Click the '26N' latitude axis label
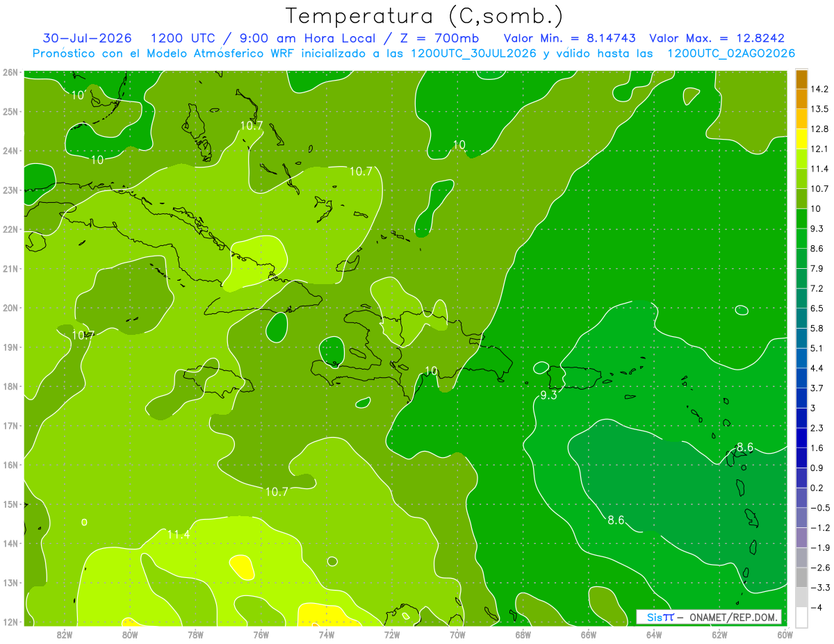The height and width of the screenshot is (644, 834). click(10, 72)
